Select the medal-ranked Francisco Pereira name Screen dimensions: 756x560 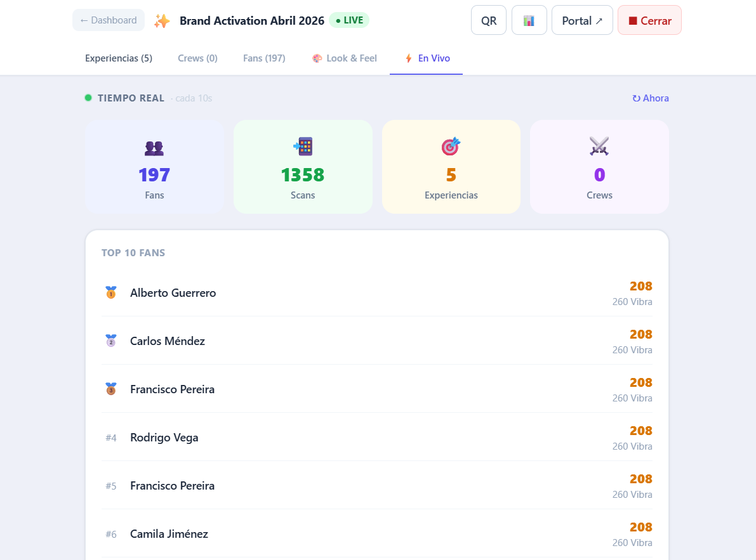click(x=172, y=389)
